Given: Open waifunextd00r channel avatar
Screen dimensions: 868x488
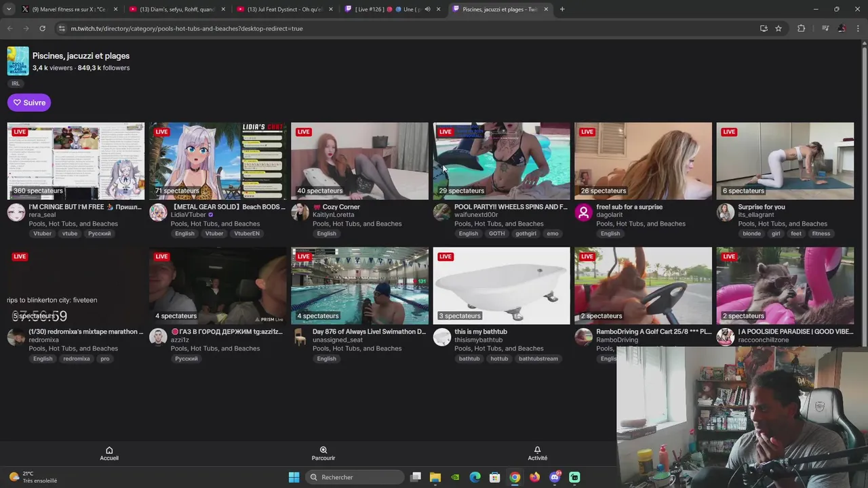Looking at the screenshot, I should [x=441, y=212].
